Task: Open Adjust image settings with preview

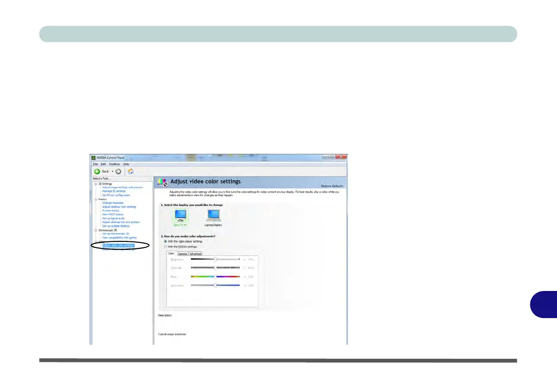Action: (123, 188)
